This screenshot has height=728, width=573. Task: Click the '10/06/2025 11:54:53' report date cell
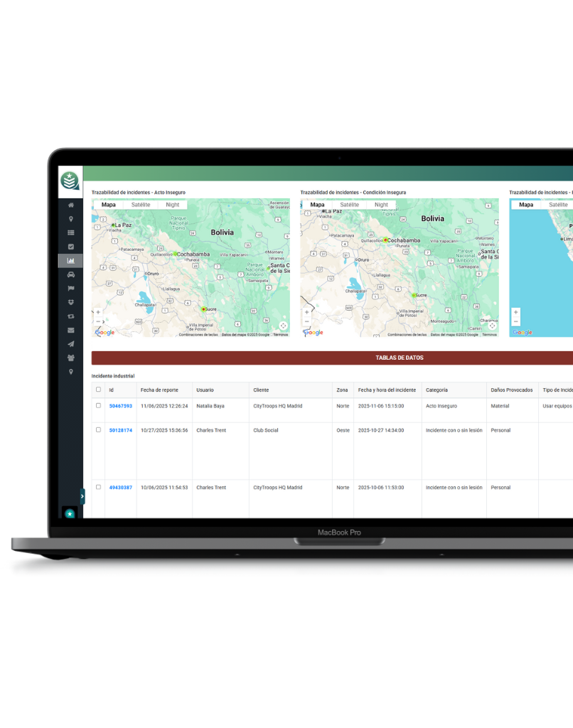[164, 488]
